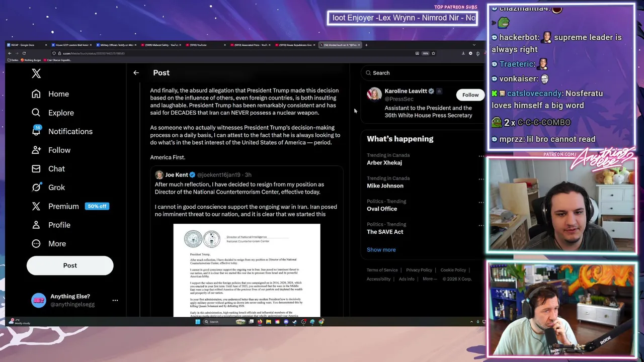Open Grok in the sidebar
The height and width of the screenshot is (362, 644).
(48, 187)
